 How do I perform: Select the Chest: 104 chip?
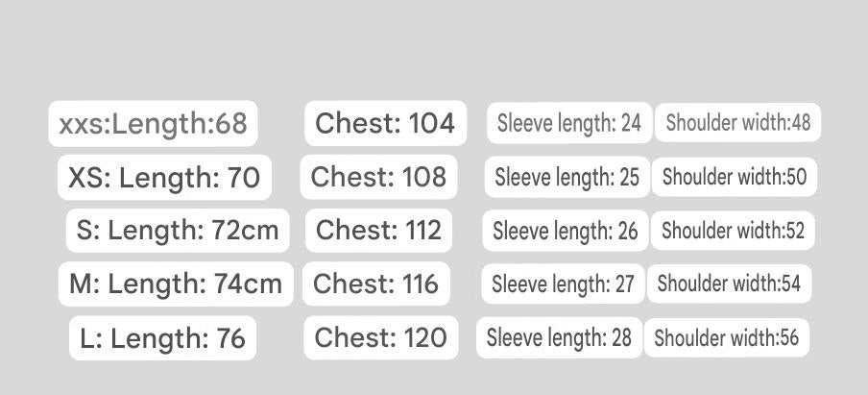(385, 123)
